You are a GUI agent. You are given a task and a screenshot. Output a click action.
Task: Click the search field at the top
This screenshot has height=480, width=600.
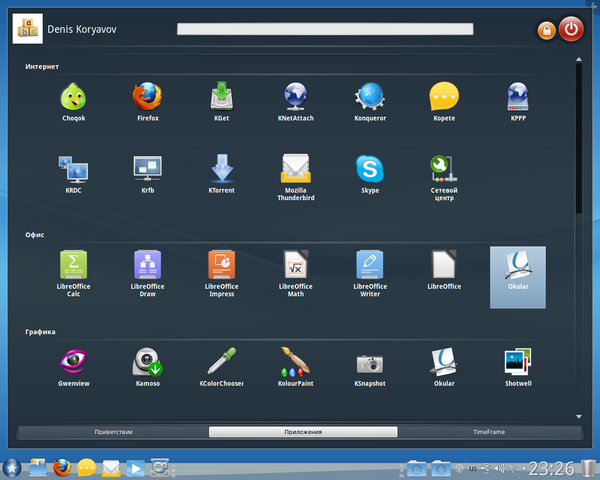point(325,29)
